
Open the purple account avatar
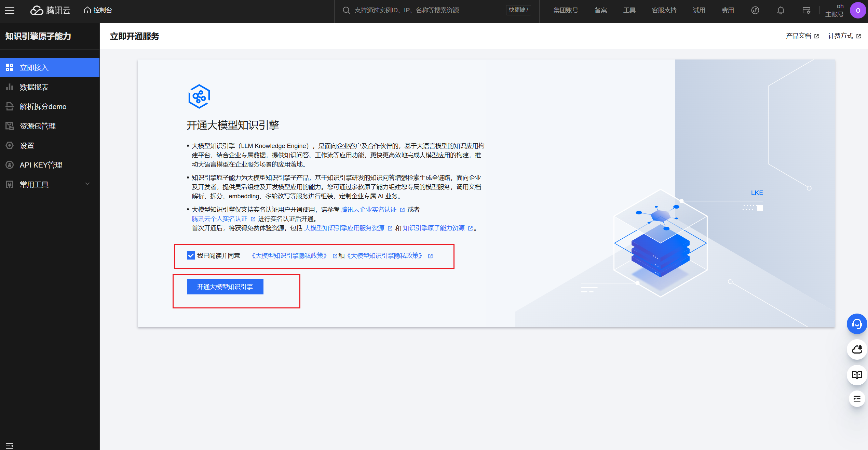(x=858, y=10)
